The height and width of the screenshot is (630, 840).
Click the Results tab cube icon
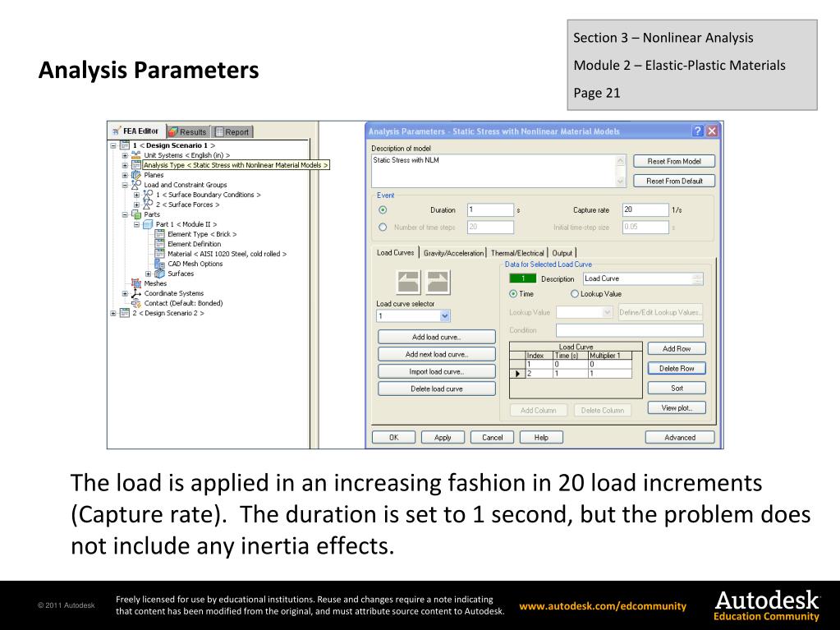point(173,131)
